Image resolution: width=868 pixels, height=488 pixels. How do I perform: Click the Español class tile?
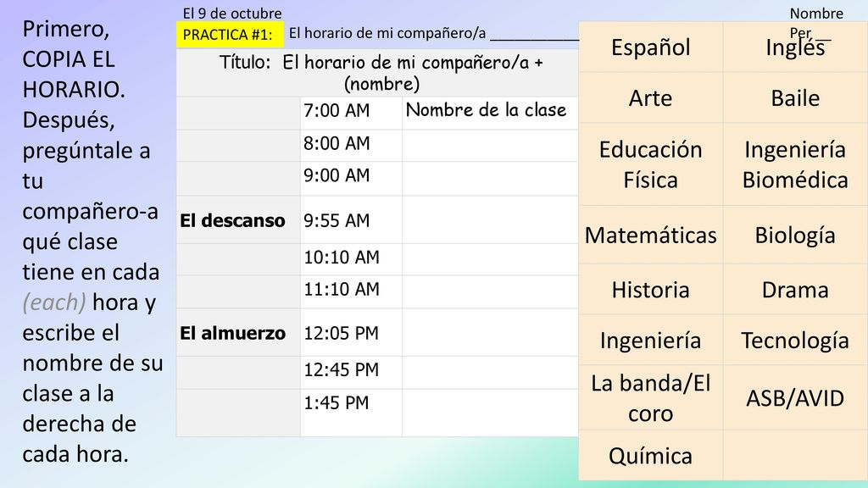[650, 47]
